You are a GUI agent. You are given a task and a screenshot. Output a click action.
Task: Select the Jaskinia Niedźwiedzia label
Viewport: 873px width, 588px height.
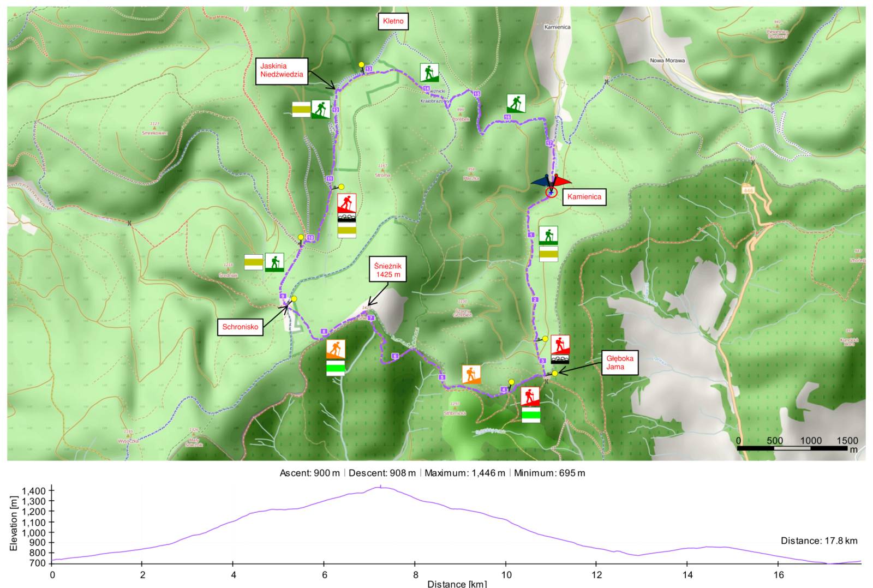[282, 70]
